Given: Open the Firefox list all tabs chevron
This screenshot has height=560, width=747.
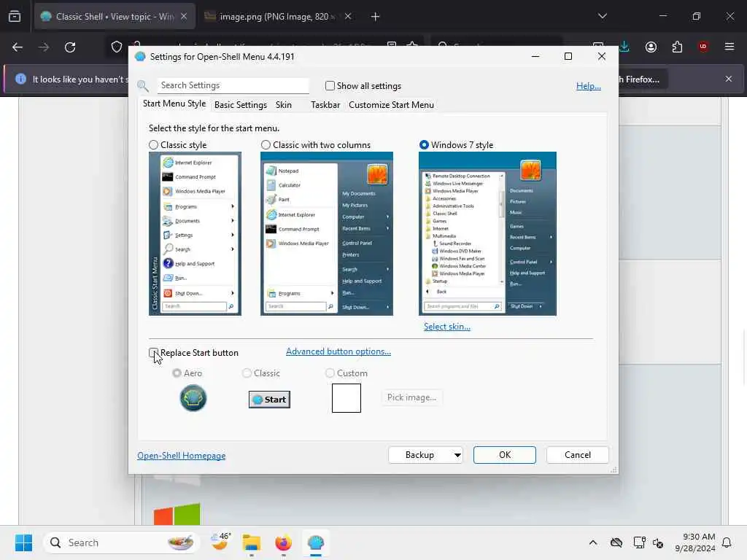Looking at the screenshot, I should [x=602, y=16].
